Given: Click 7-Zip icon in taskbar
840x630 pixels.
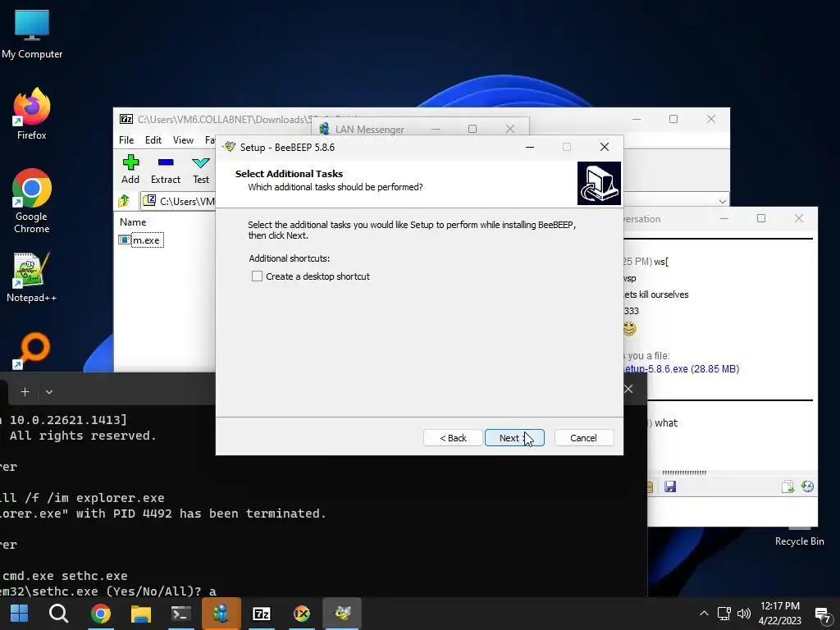Looking at the screenshot, I should [x=262, y=614].
